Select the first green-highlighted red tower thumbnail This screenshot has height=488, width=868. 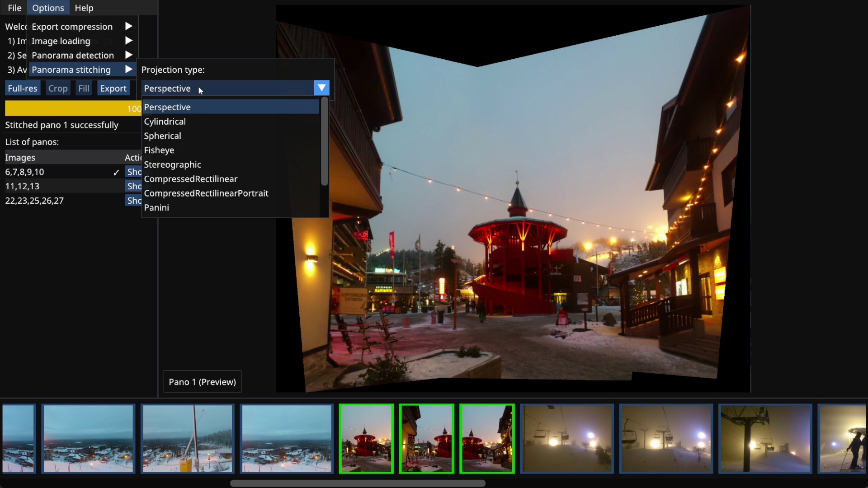pyautogui.click(x=366, y=438)
